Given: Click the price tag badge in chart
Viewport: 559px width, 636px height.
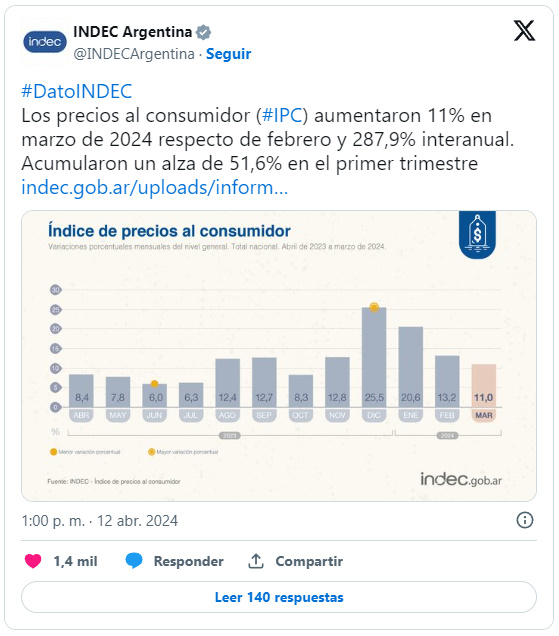Looking at the screenshot, I should tap(477, 234).
